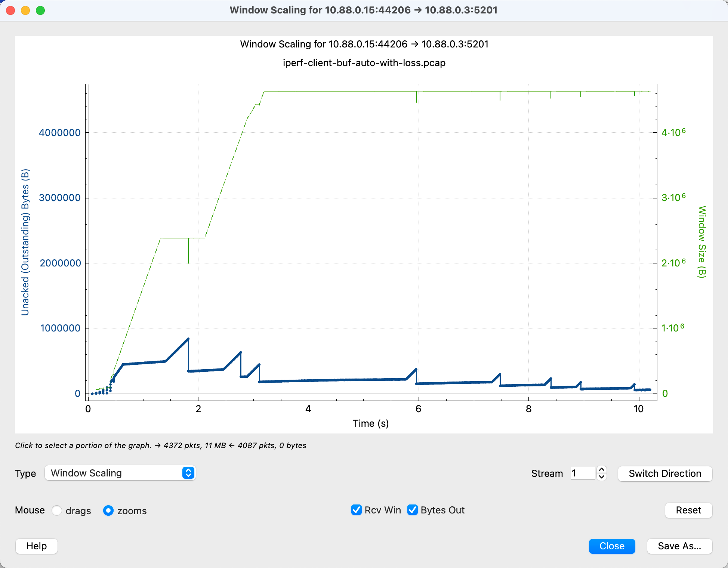Toggle the Bytes Out checkbox
Image resolution: width=728 pixels, height=568 pixels.
pyautogui.click(x=413, y=510)
